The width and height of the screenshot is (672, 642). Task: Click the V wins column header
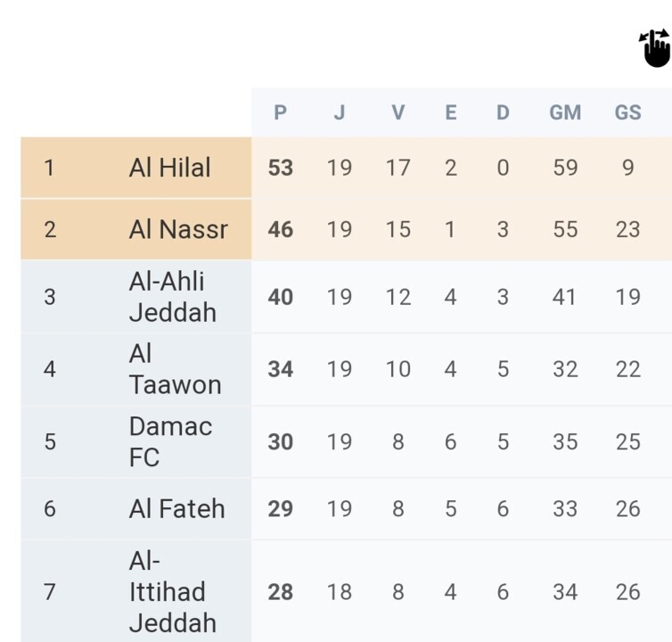pos(397,112)
